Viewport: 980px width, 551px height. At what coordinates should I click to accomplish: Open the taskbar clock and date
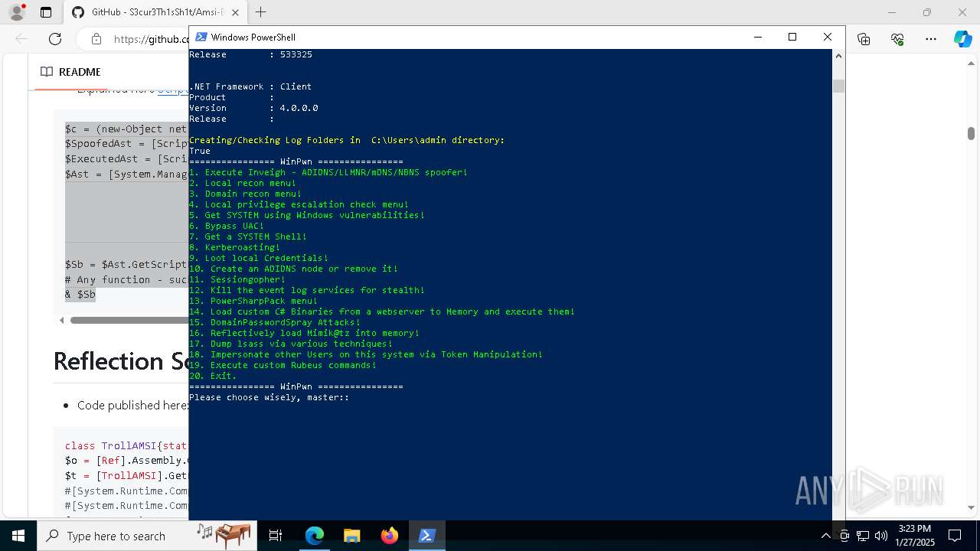915,536
